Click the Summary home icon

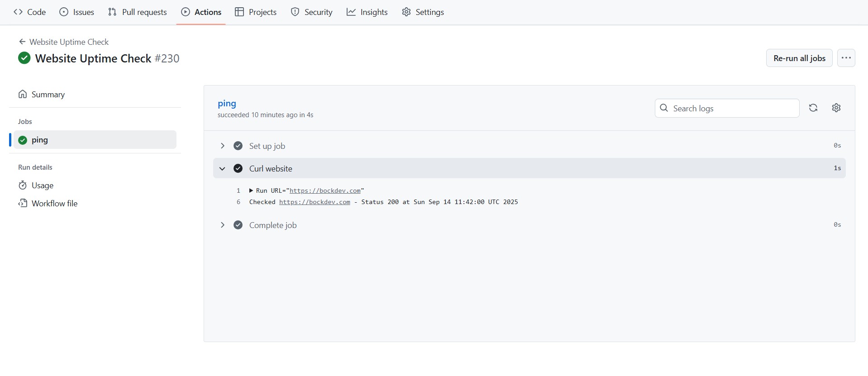23,94
